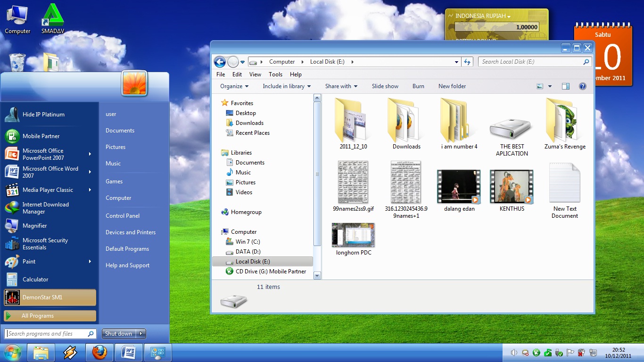Open Microsoft Security Essentials

pos(50,244)
